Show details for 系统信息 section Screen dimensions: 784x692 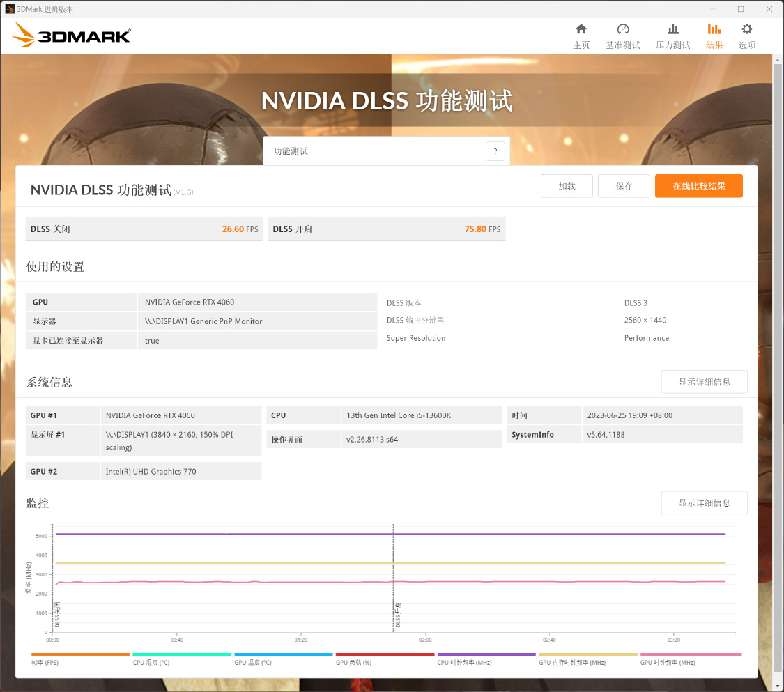coord(704,382)
